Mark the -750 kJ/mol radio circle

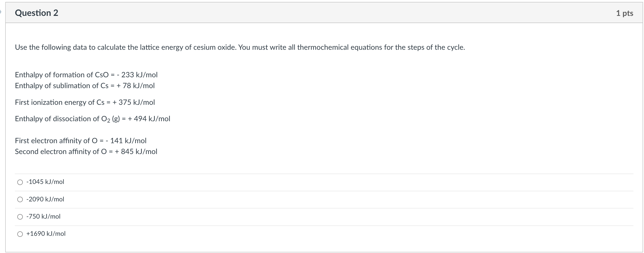[x=20, y=217]
